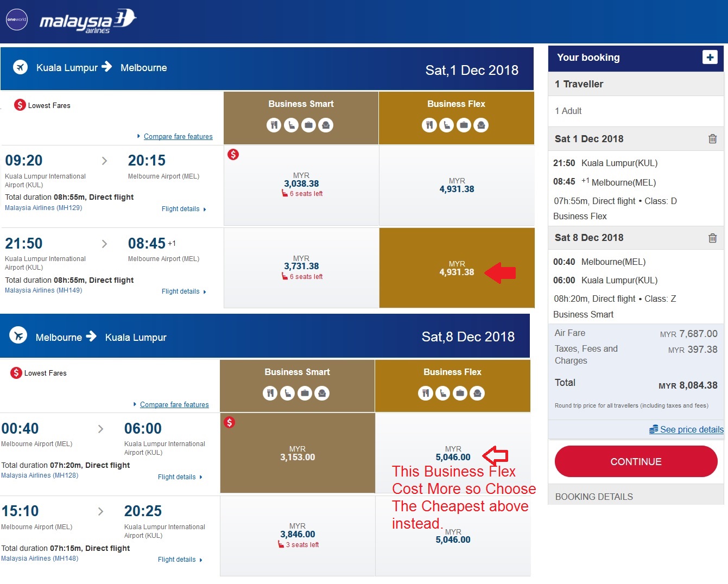Click the Malaysia Airlines logo
The height and width of the screenshot is (584, 728).
[x=87, y=21]
